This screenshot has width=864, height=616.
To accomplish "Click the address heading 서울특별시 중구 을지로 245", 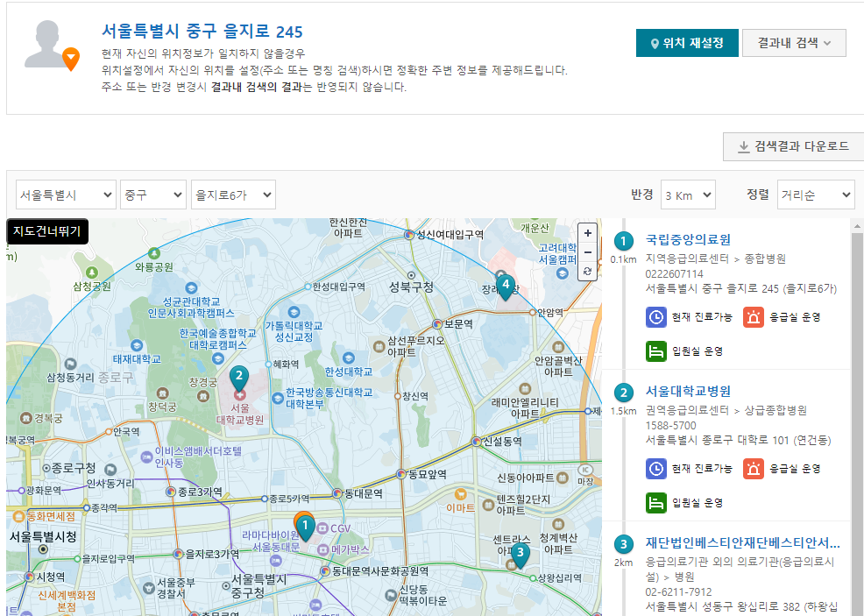I will click(202, 32).
